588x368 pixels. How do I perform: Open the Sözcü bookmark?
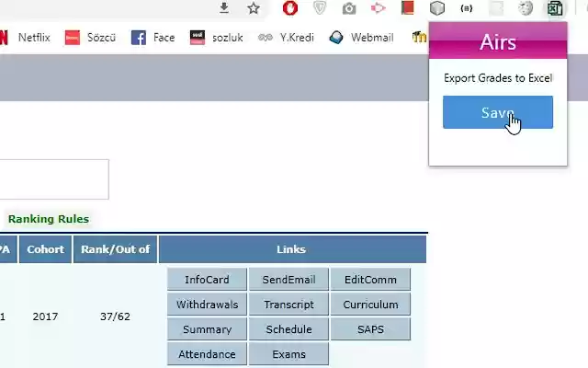point(90,38)
